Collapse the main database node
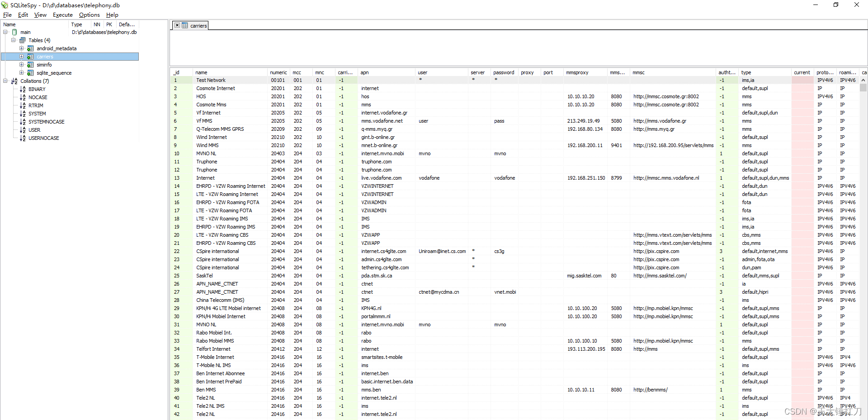Image resolution: width=868 pixels, height=420 pixels. click(x=5, y=32)
